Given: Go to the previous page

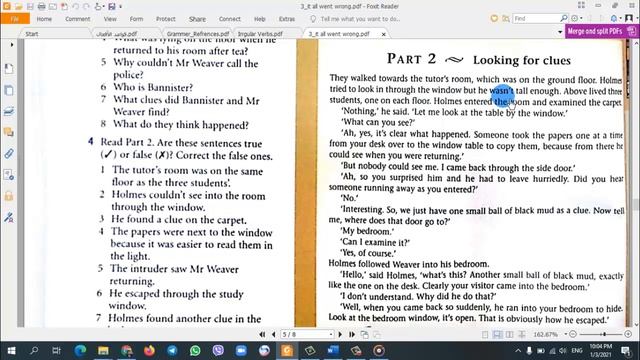Looking at the screenshot, I should click(x=273, y=334).
